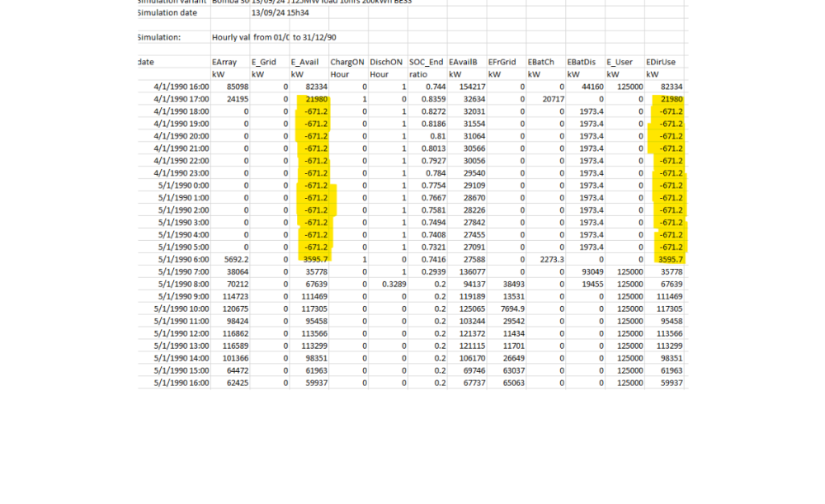Click EFrGrid value 7694.9
The width and height of the screenshot is (825, 504).
(x=507, y=309)
